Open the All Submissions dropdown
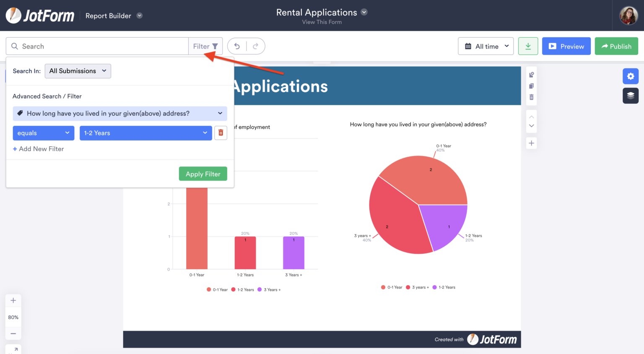The height and width of the screenshot is (354, 644). click(x=78, y=71)
